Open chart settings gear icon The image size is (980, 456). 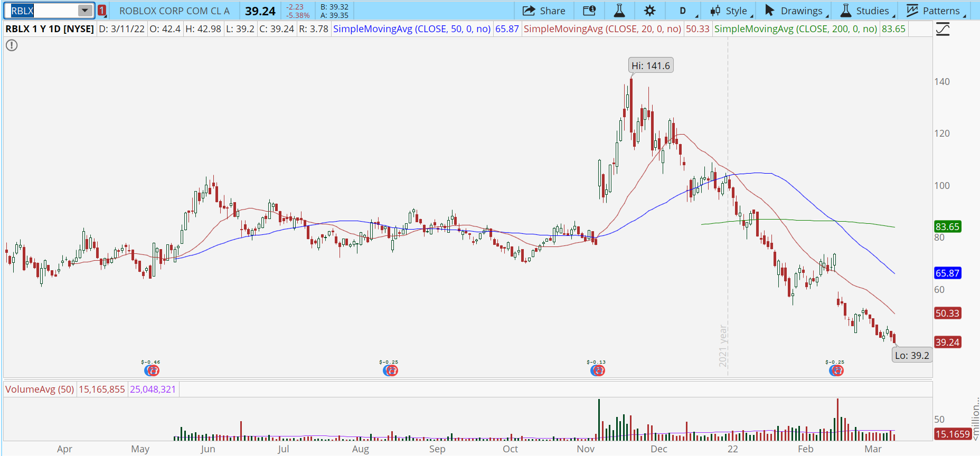[650, 11]
